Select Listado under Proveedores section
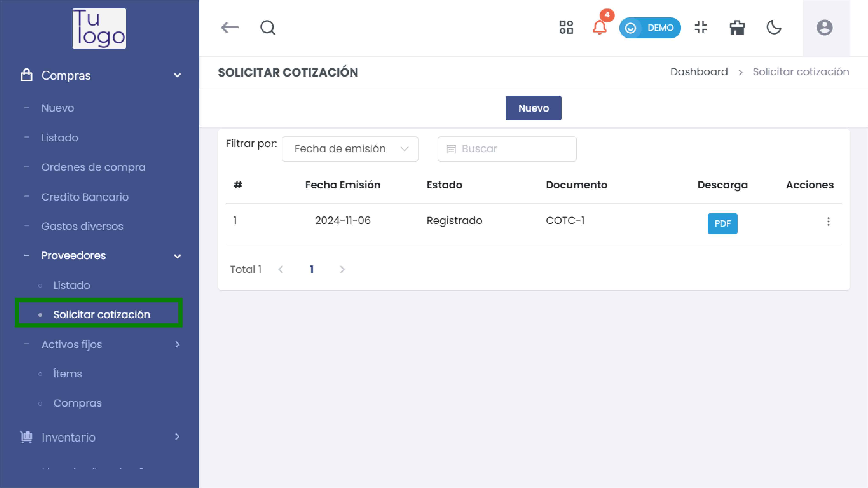Screen dimensions: 868x488 tap(72, 284)
